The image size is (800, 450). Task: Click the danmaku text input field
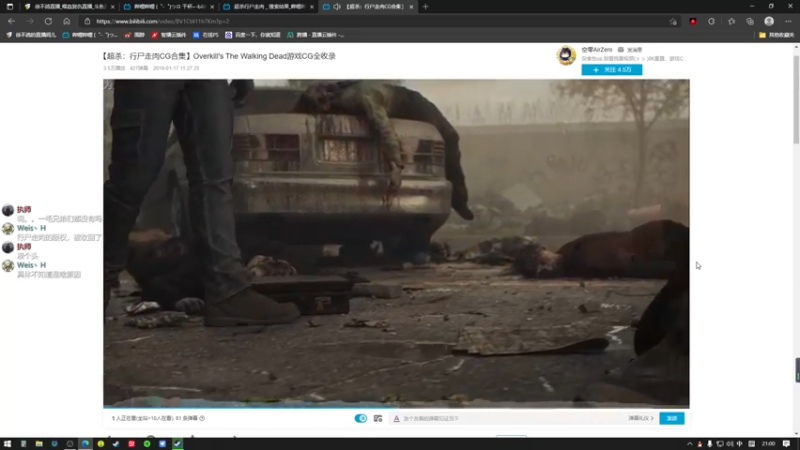point(513,418)
